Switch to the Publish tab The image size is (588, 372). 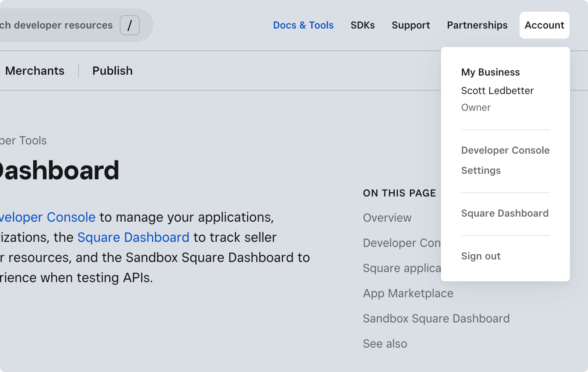[113, 71]
